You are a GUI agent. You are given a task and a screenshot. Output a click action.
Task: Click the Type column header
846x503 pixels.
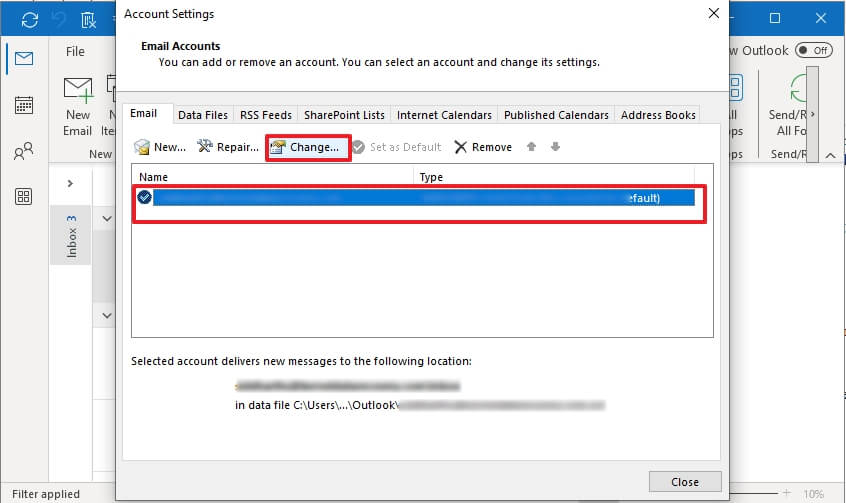tap(554, 177)
